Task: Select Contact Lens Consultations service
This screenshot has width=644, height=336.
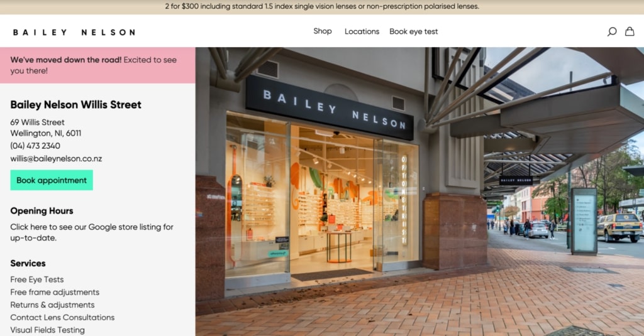Action: pyautogui.click(x=62, y=317)
